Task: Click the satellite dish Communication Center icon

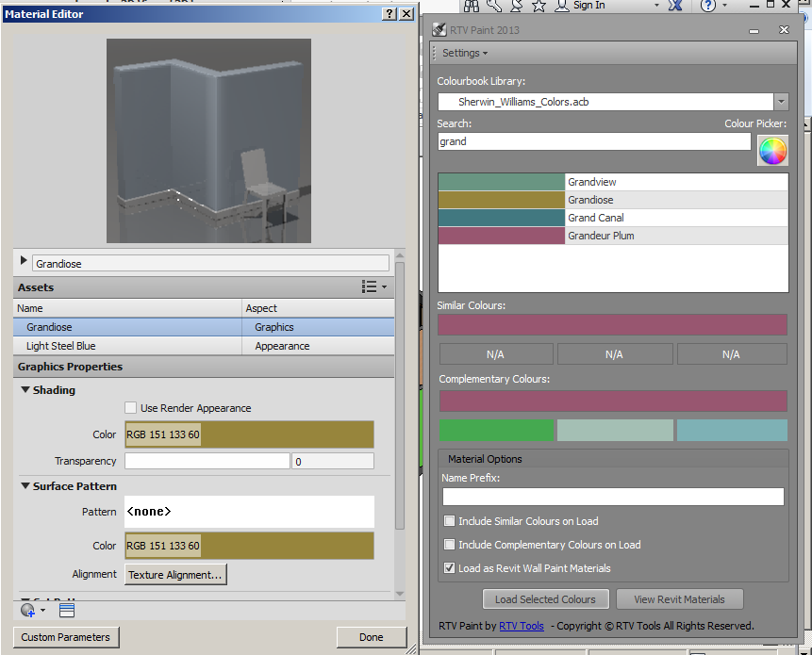Action: [516, 5]
